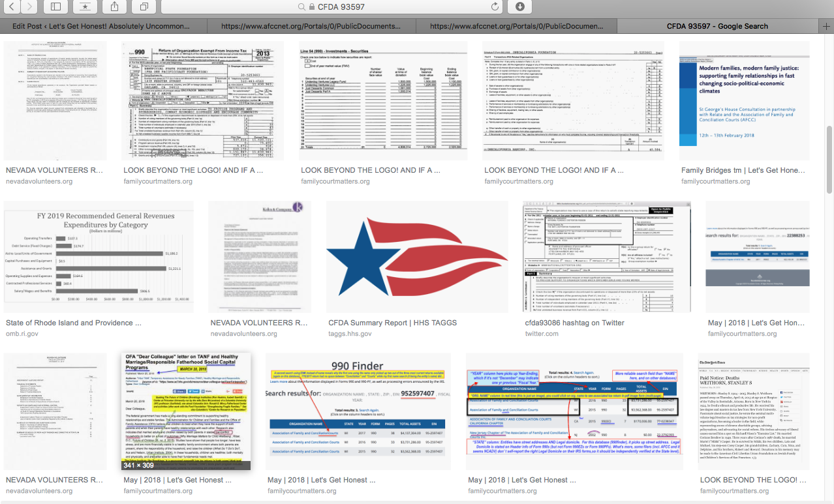Screen dimensions: 834x504
Task: Click the cfda93086 hashtag on Twitter title
Action: [575, 323]
